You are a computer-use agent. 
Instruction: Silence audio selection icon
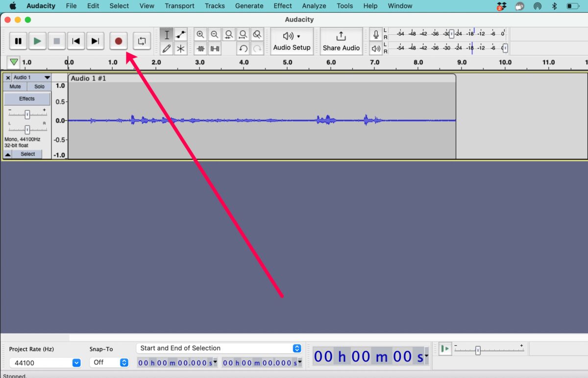pyautogui.click(x=215, y=49)
